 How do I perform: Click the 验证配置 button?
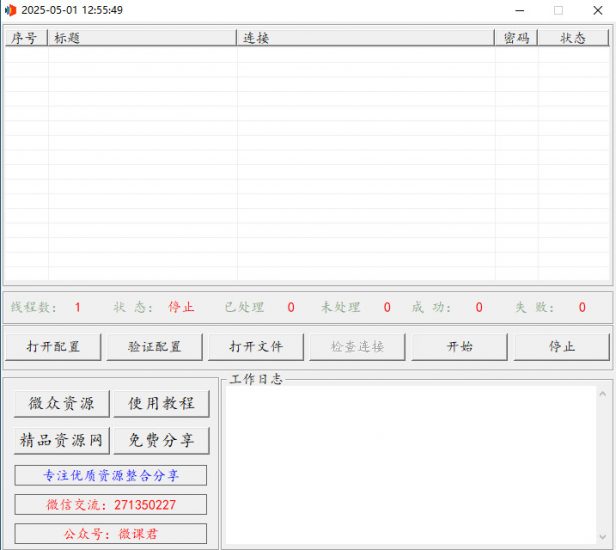(154, 347)
